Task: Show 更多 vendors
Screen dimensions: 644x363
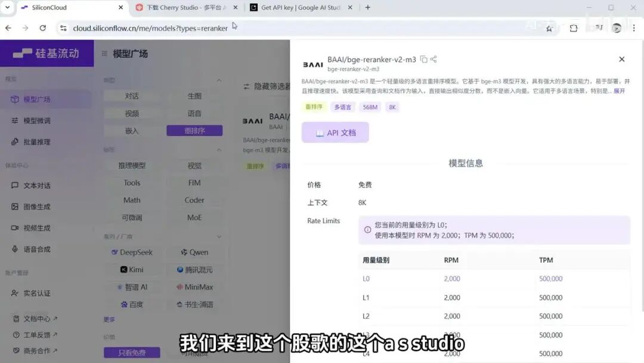Action: (x=109, y=319)
